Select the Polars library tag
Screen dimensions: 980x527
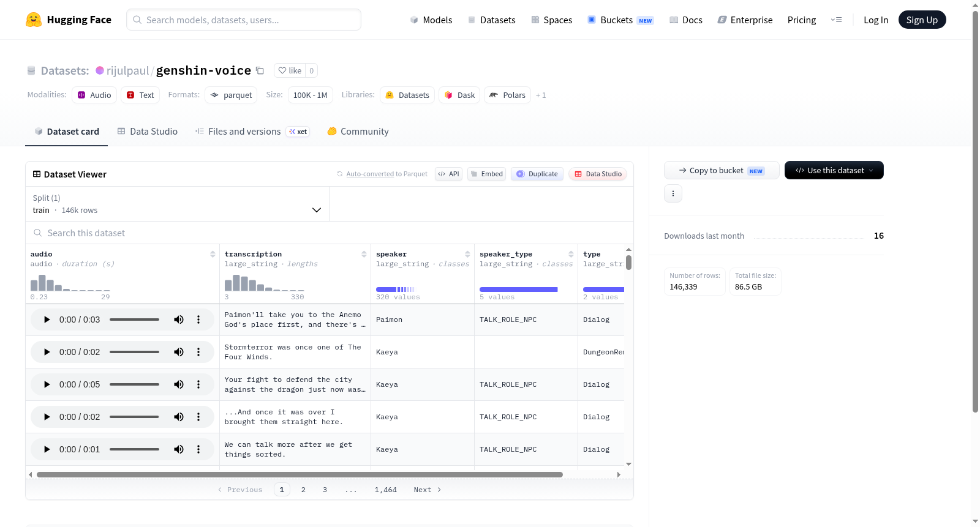(x=508, y=95)
